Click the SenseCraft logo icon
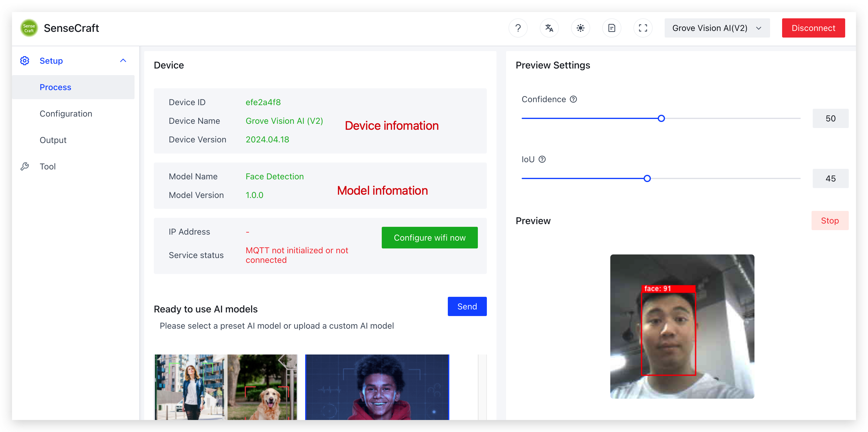The image size is (868, 432). (29, 28)
